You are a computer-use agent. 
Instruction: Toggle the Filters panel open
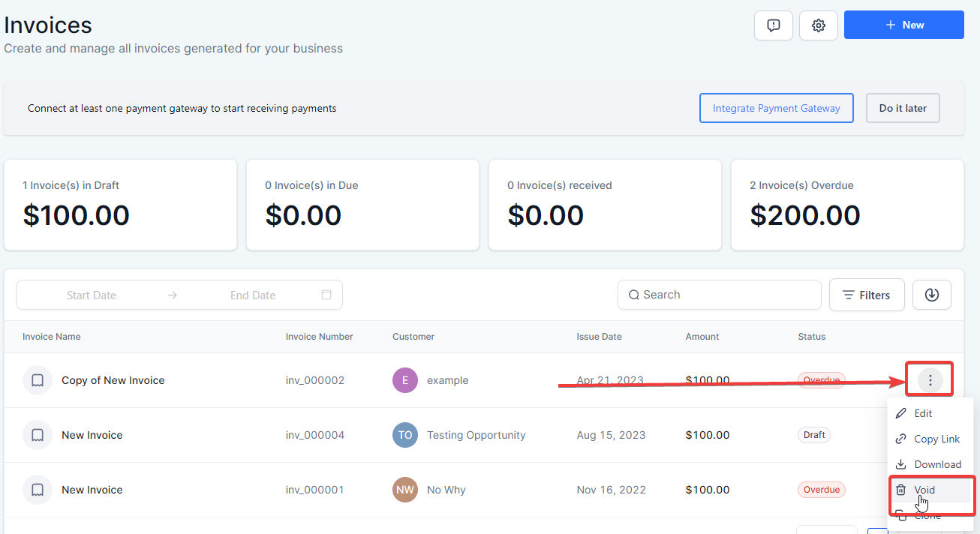pyautogui.click(x=867, y=294)
